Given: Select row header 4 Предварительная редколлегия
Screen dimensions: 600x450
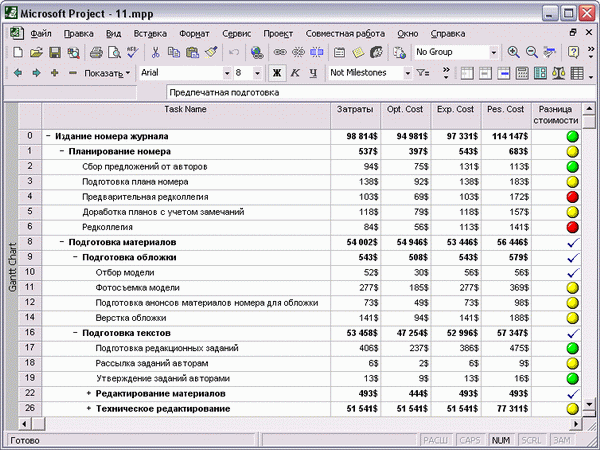Looking at the screenshot, I should click(x=29, y=197).
